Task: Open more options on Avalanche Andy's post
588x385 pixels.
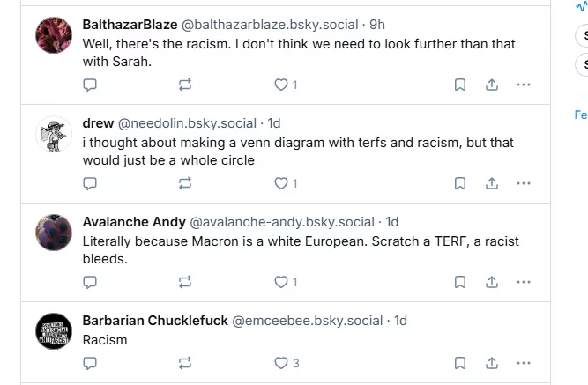Action: click(524, 282)
